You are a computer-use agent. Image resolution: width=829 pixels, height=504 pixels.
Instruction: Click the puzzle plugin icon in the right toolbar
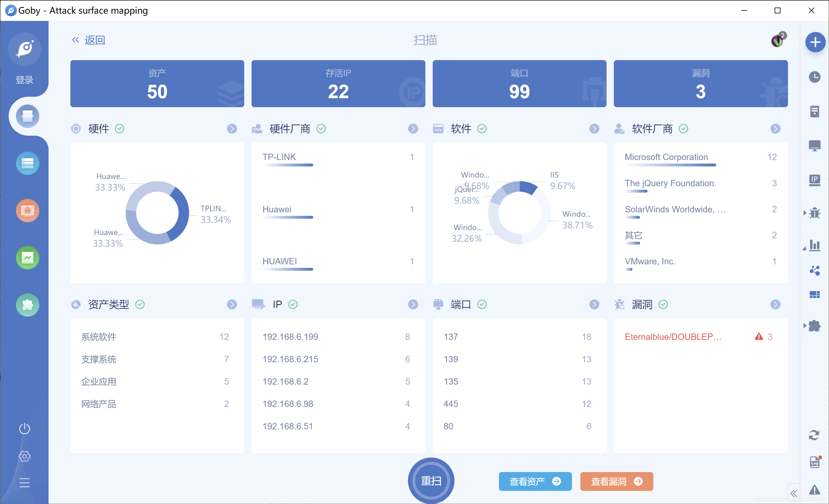point(814,326)
